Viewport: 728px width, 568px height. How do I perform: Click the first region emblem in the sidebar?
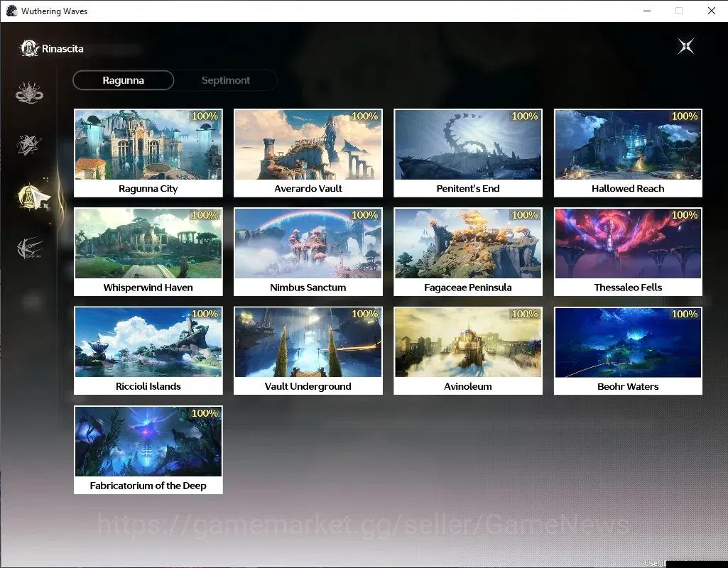click(x=29, y=92)
